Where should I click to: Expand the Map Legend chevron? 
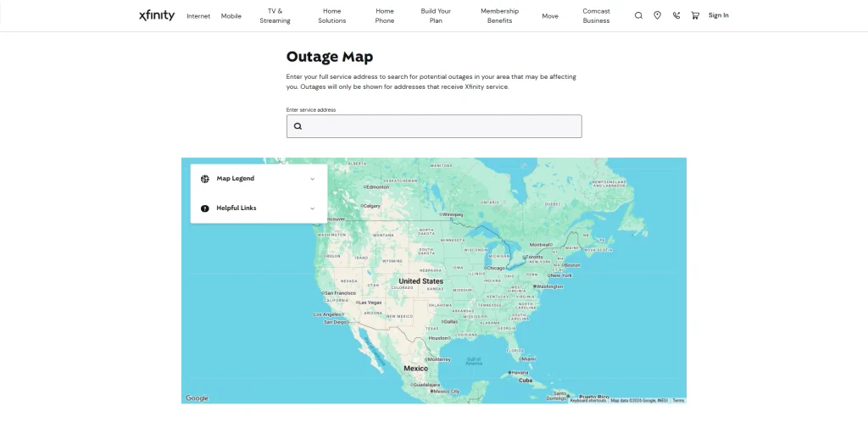[312, 179]
